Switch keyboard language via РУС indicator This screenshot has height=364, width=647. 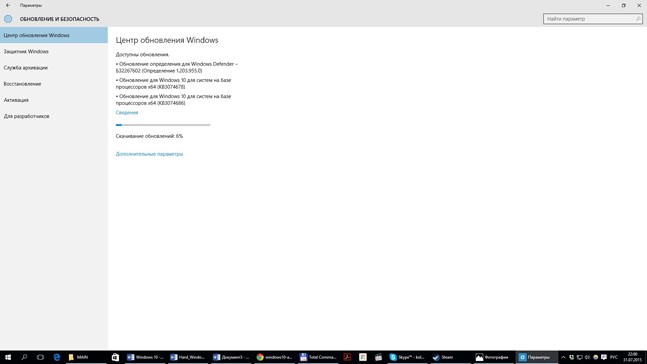614,357
